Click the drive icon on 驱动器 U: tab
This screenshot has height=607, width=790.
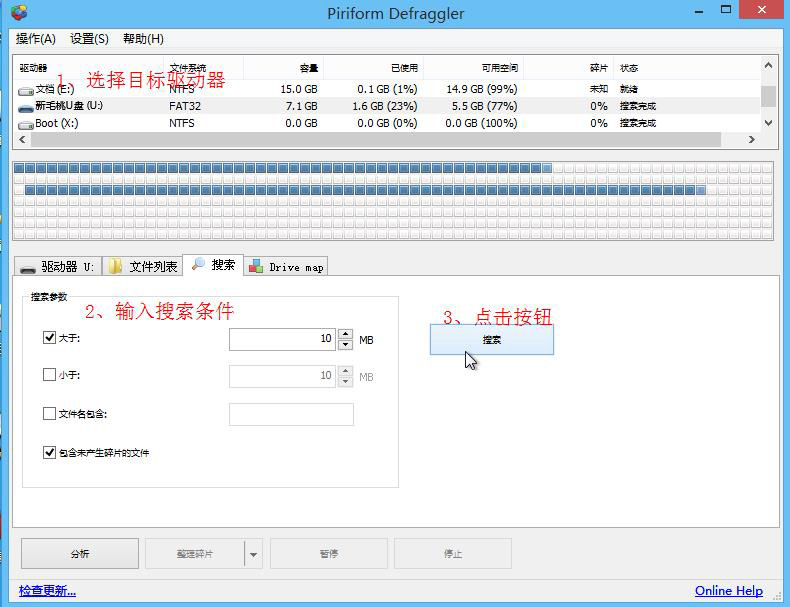(x=28, y=268)
